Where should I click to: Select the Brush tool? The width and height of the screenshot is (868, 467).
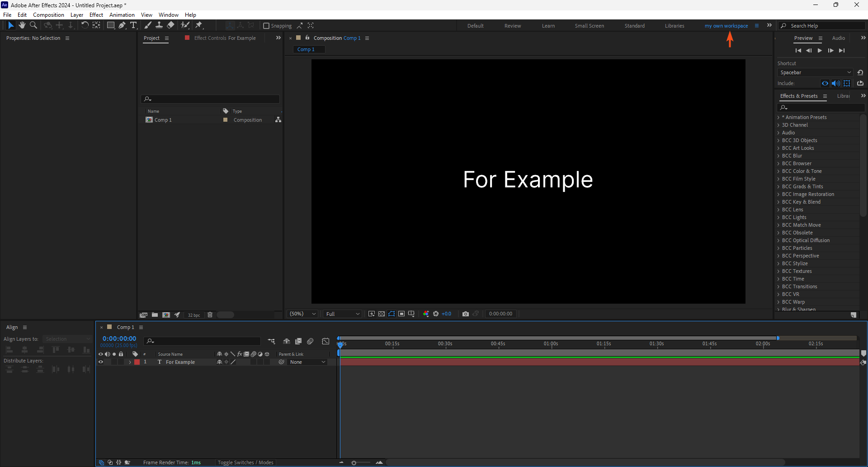pos(148,25)
